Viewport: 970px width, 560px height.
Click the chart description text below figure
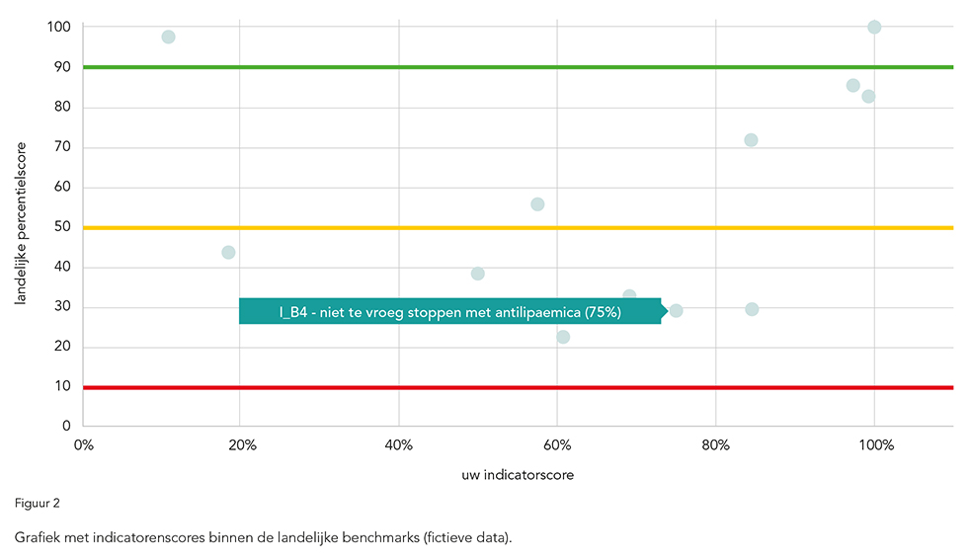pyautogui.click(x=262, y=537)
